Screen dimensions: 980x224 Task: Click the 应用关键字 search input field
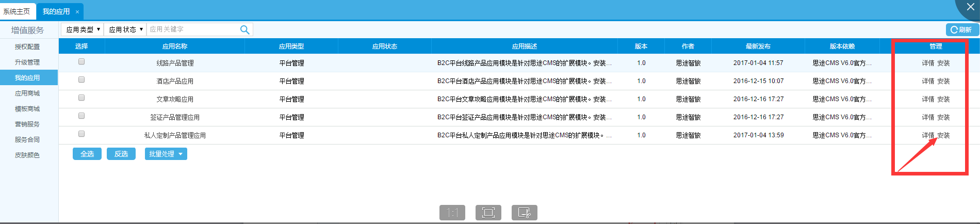click(192, 29)
